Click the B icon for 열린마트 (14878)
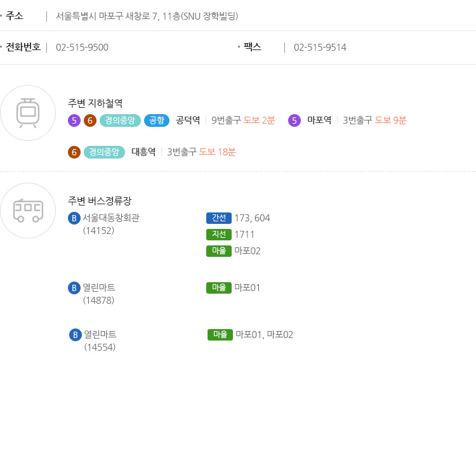This screenshot has height=475, width=476. click(74, 288)
